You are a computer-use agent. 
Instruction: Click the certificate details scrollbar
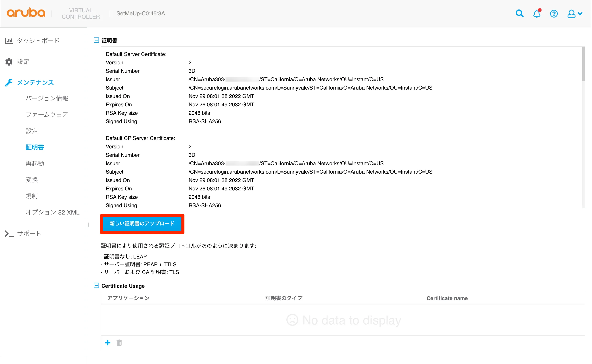tap(583, 65)
